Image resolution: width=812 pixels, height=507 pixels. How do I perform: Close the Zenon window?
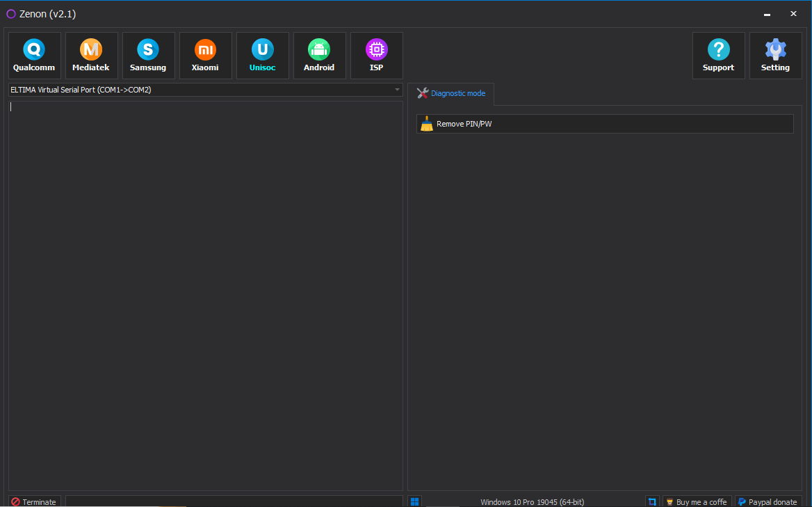[793, 14]
